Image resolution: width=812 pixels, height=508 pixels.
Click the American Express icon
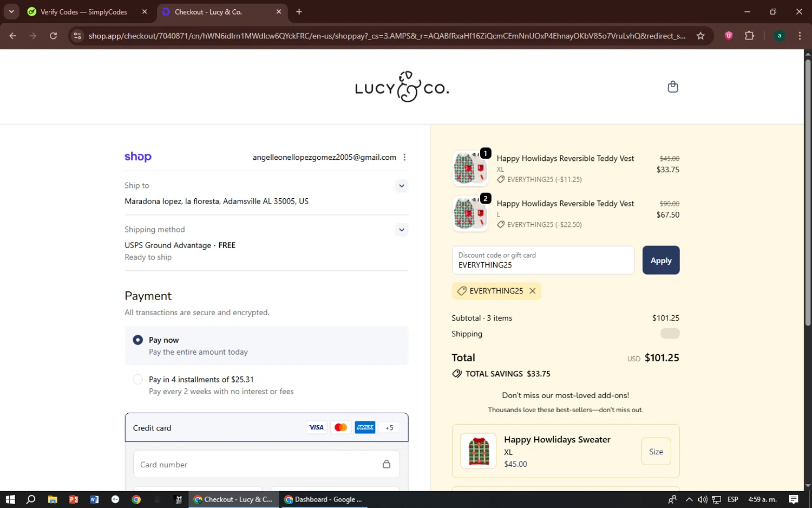pos(365,427)
